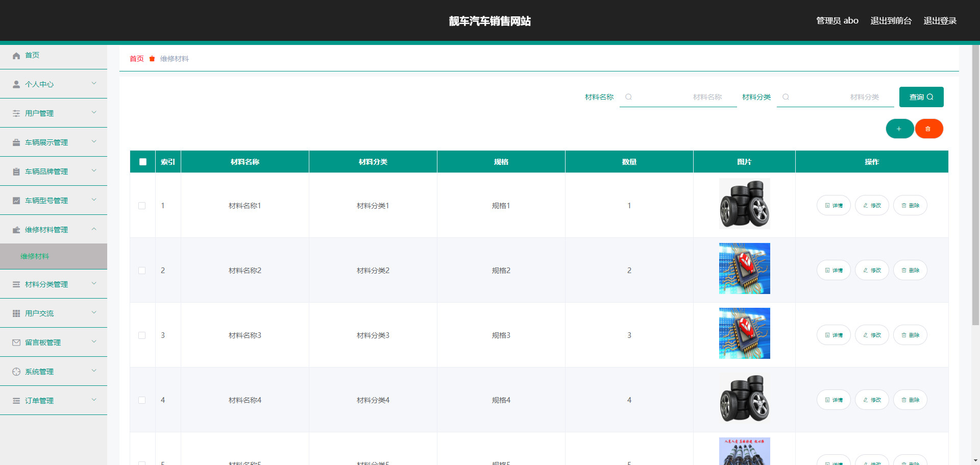The height and width of the screenshot is (465, 980).
Task: Check the checkbox for row 材料名称2
Action: point(142,271)
